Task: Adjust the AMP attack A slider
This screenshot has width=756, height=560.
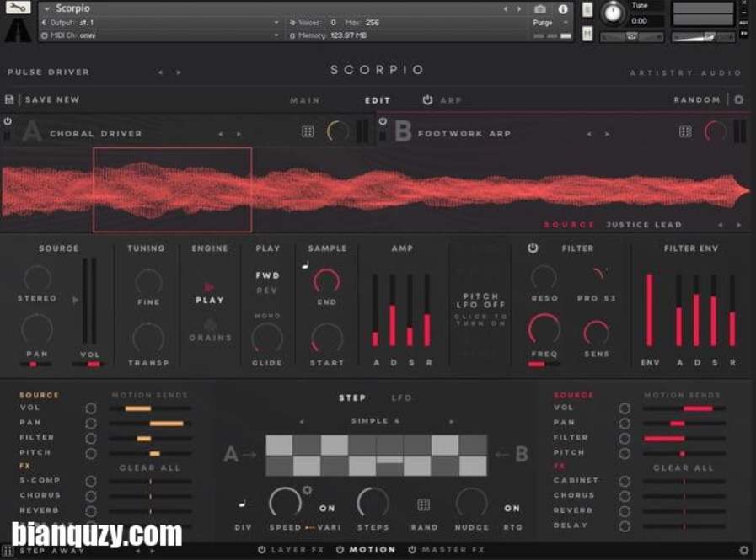Action: [375, 311]
